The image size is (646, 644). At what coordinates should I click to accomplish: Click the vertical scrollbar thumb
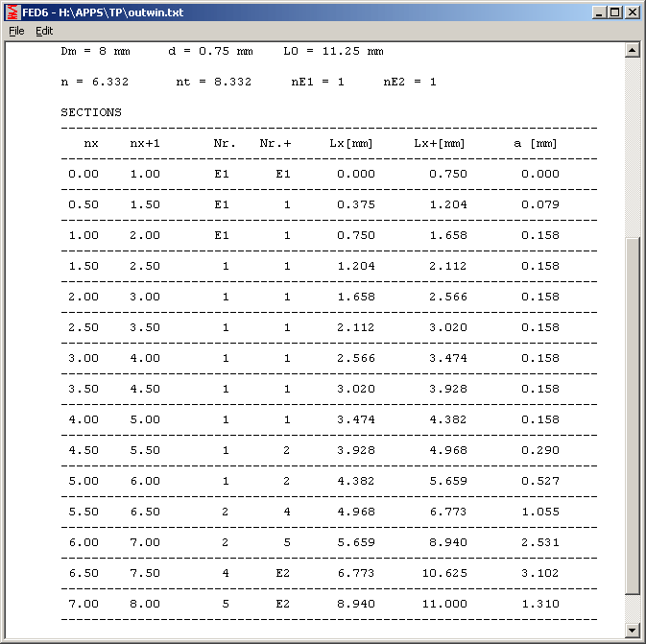pos(632,413)
